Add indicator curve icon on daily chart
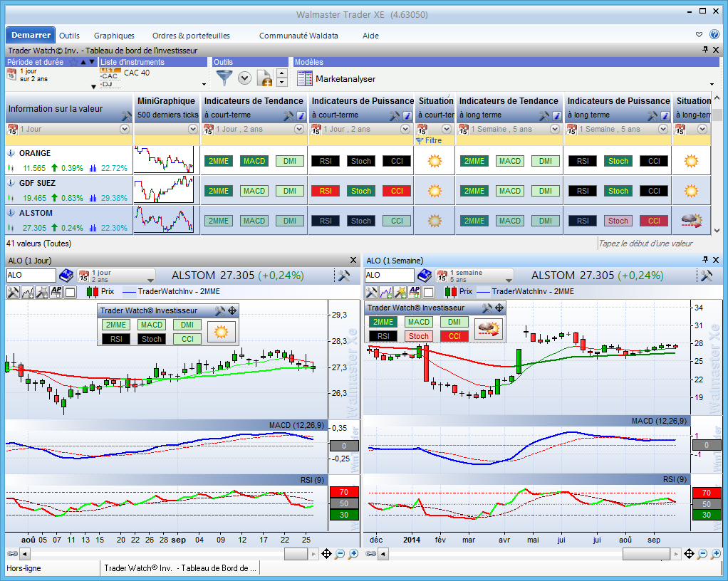The height and width of the screenshot is (581, 728). 27,292
